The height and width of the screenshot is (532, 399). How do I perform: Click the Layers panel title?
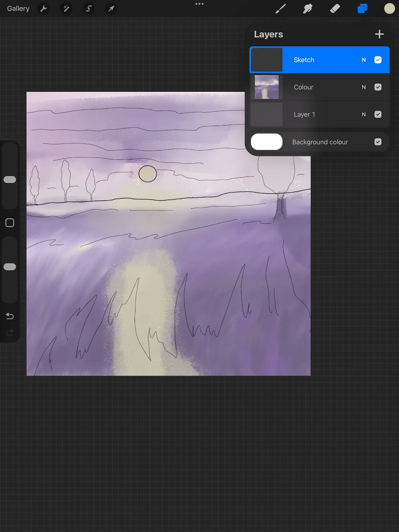pos(268,34)
